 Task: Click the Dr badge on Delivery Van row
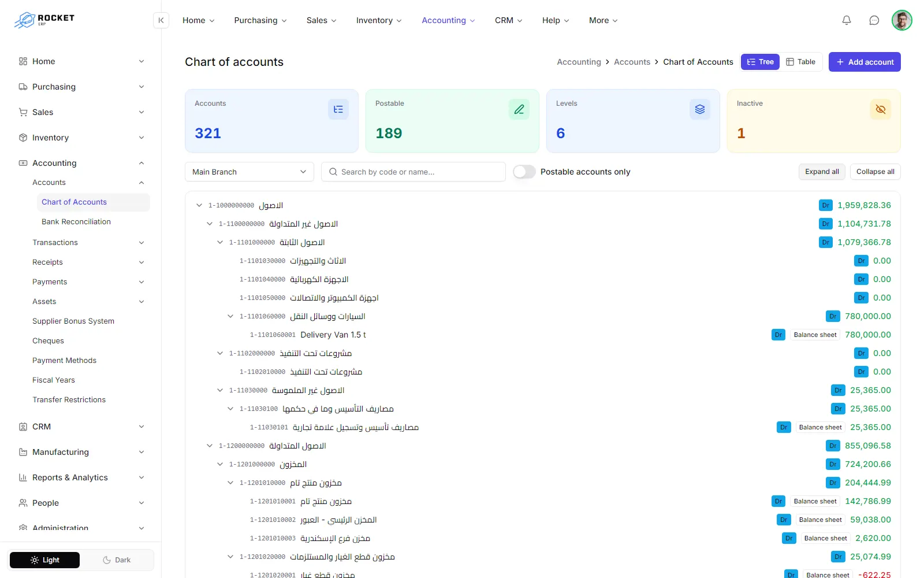click(778, 335)
